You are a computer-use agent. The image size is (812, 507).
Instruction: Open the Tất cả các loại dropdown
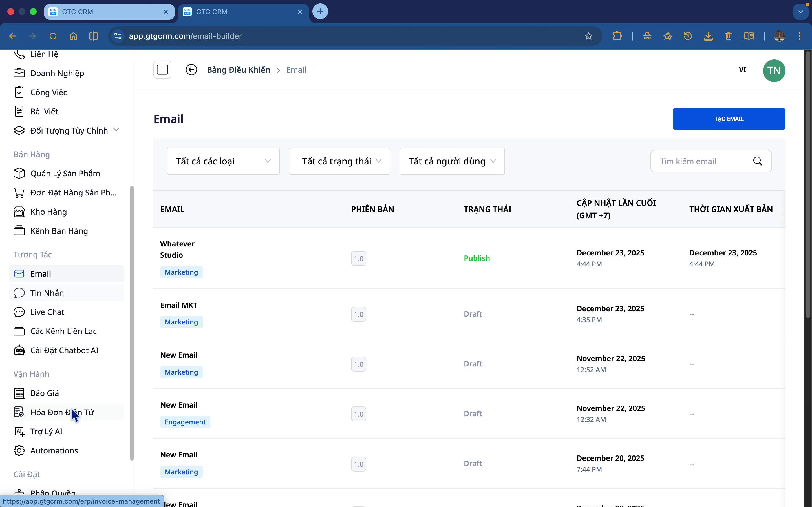click(223, 161)
